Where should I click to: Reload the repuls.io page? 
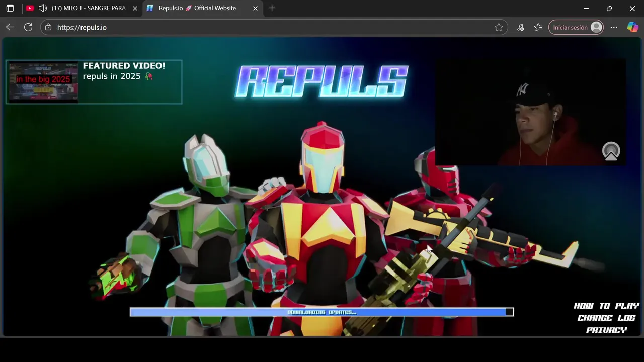click(28, 27)
